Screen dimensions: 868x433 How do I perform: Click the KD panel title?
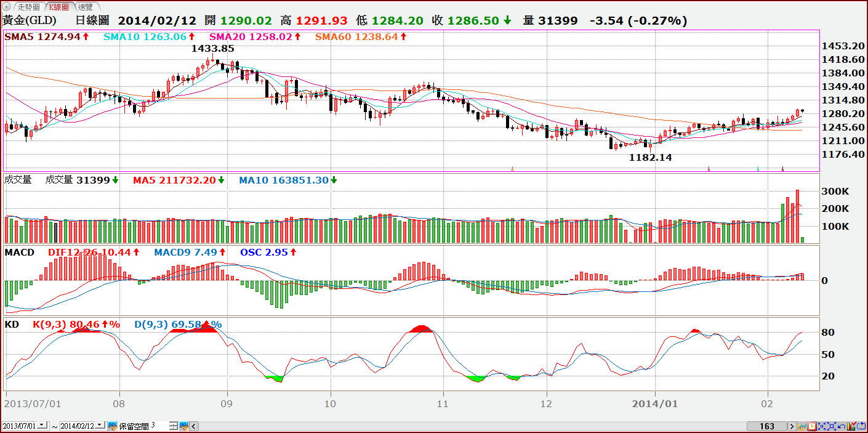coord(12,324)
